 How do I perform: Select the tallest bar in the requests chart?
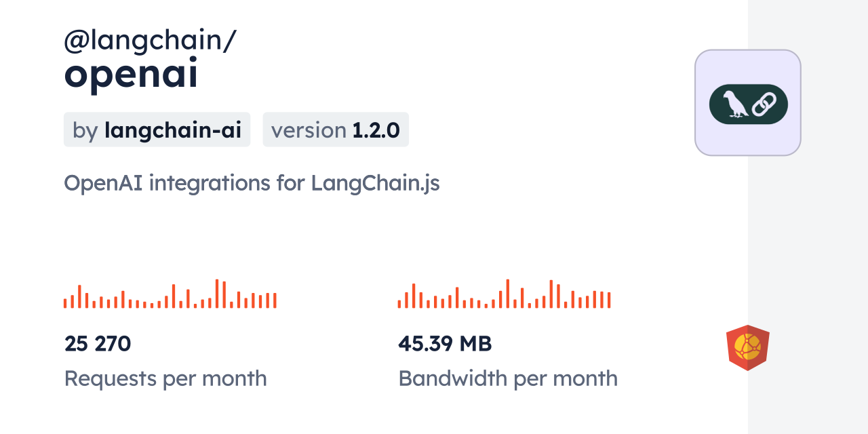pyautogui.click(x=217, y=294)
